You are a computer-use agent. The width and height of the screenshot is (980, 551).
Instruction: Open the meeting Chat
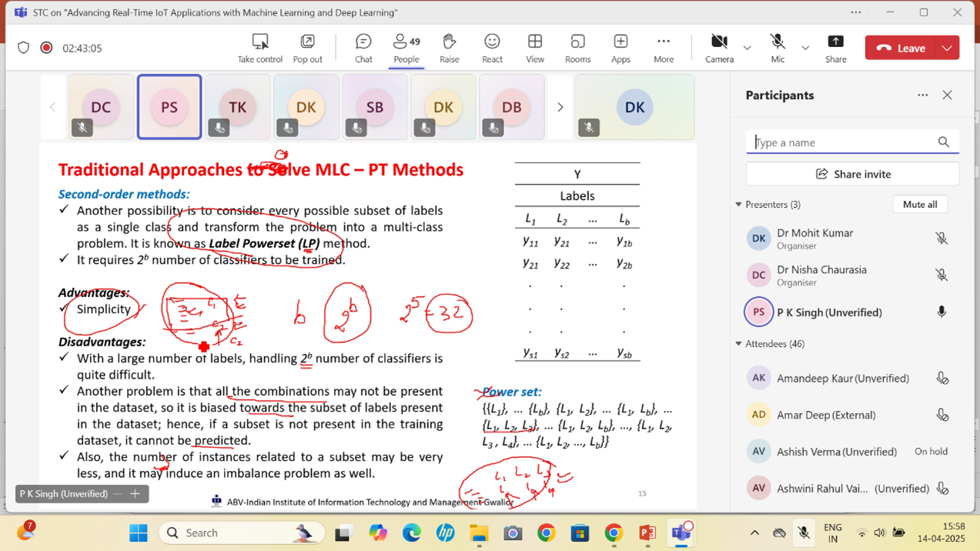click(x=363, y=48)
